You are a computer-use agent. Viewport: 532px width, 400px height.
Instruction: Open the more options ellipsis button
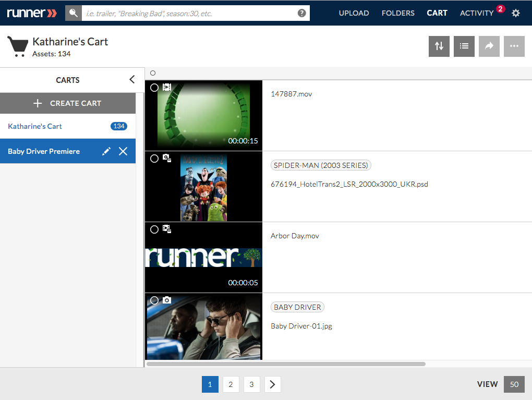coord(514,46)
